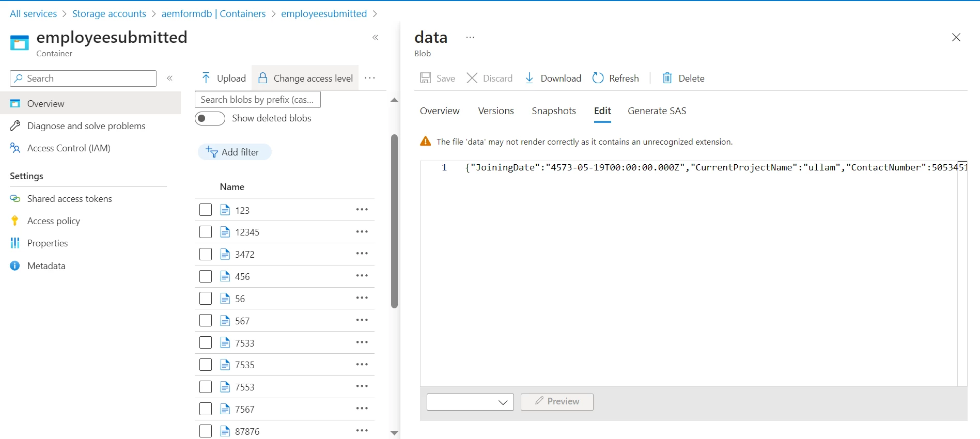This screenshot has width=980, height=439.
Task: Click the Add filter button
Action: [235, 152]
